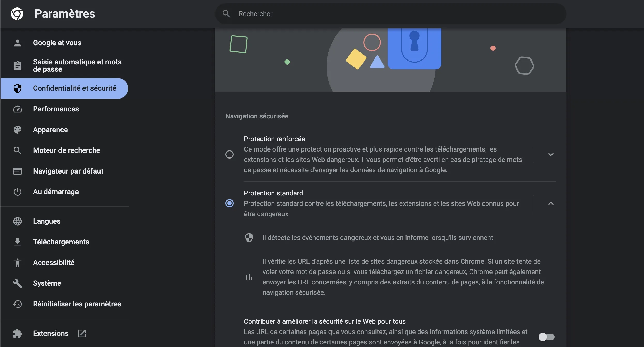Collapse the Protection standard details chevron
The image size is (644, 347).
[x=551, y=203]
